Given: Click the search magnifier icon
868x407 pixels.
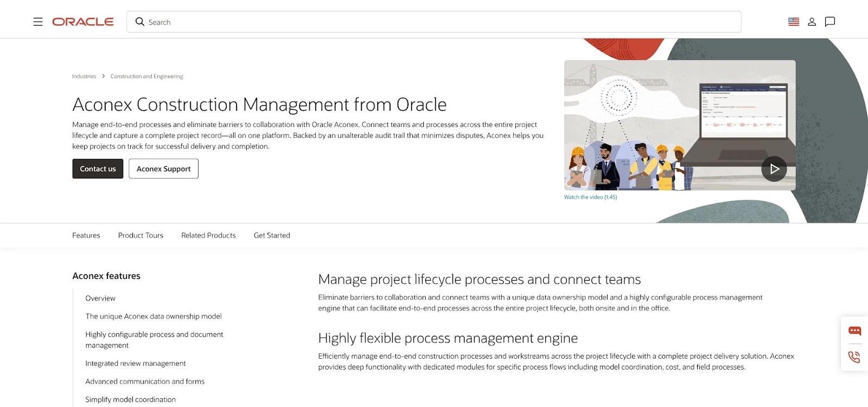Looking at the screenshot, I should [140, 22].
